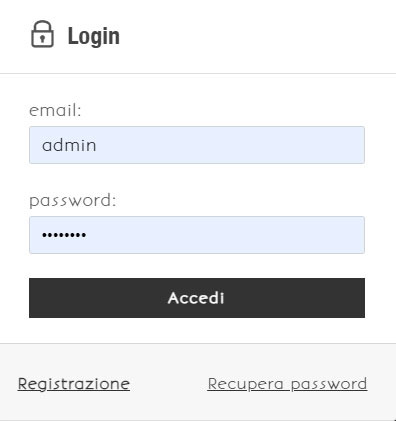Go to registration via Registrazione

pos(74,384)
